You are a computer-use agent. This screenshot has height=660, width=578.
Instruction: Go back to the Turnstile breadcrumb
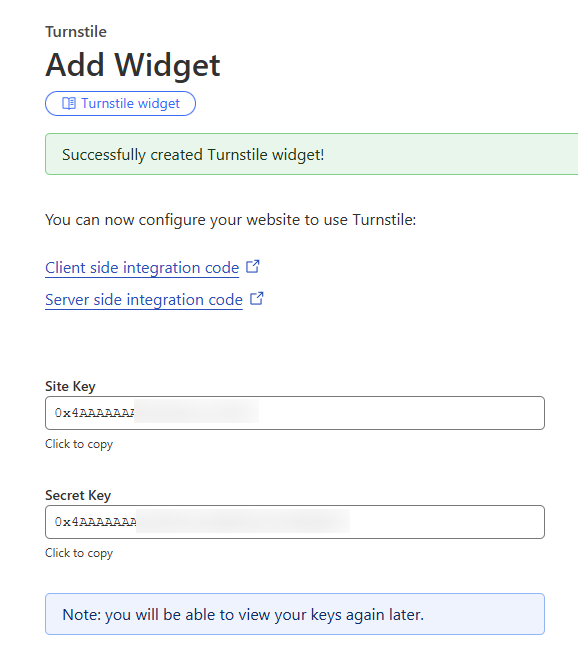pyautogui.click(x=76, y=32)
